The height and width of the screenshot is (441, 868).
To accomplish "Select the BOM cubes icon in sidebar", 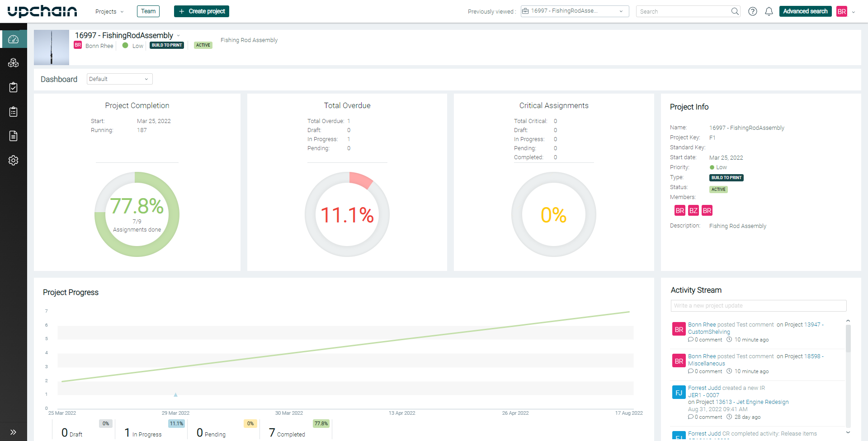I will click(x=14, y=62).
